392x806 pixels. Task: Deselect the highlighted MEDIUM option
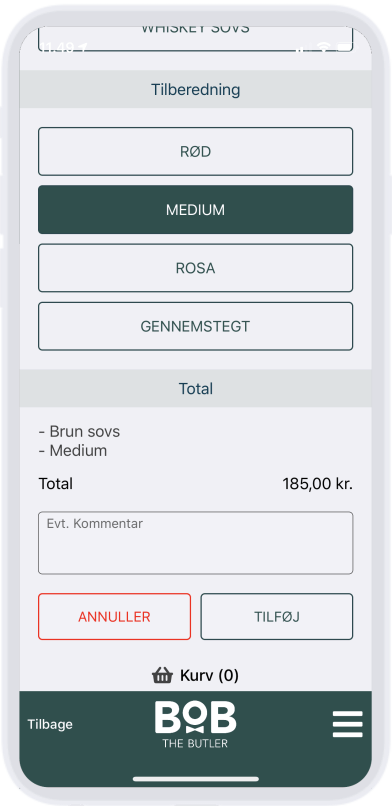195,210
